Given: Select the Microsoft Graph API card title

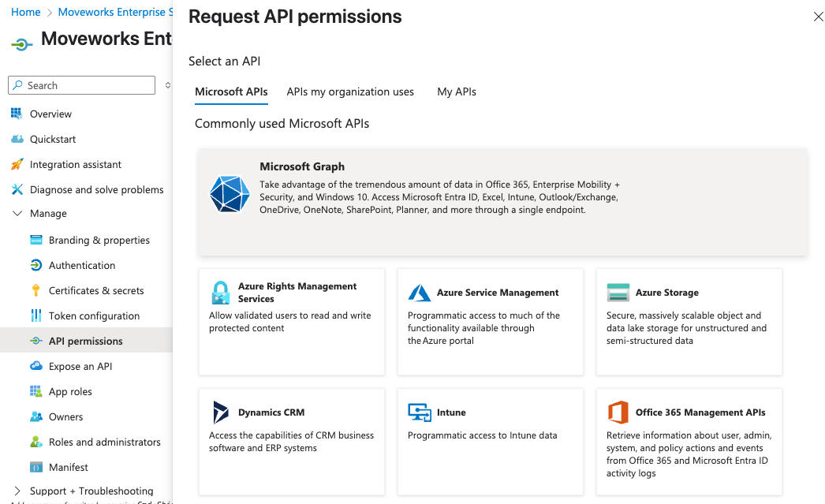Looking at the screenshot, I should 302,166.
